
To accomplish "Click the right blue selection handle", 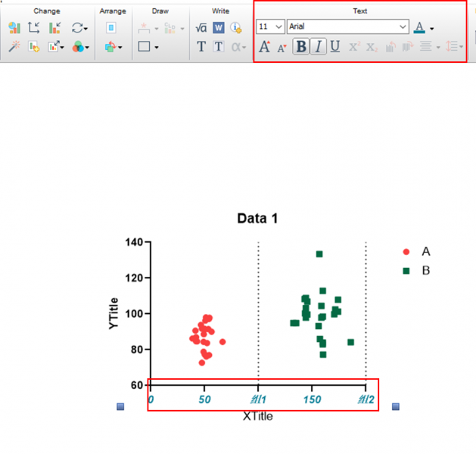I will coord(396,406).
